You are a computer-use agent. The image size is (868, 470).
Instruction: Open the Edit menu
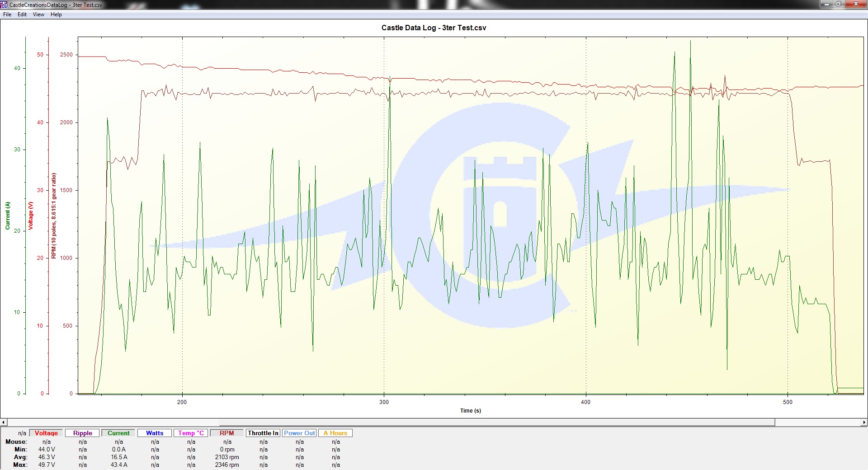coord(22,14)
